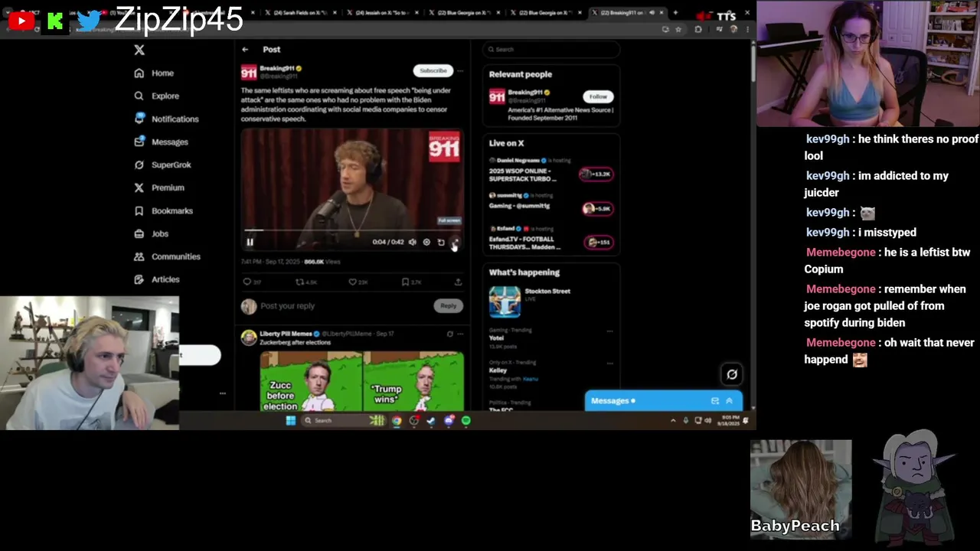Screen dimensions: 980x551
Task: Follow Breaking911 in Relevant people
Action: point(598,96)
